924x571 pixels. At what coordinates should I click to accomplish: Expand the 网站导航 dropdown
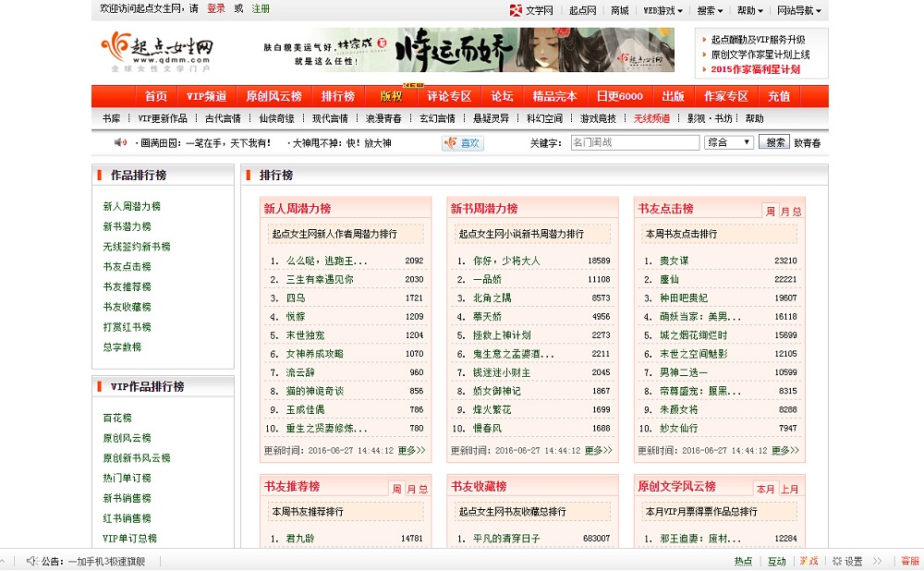point(799,10)
